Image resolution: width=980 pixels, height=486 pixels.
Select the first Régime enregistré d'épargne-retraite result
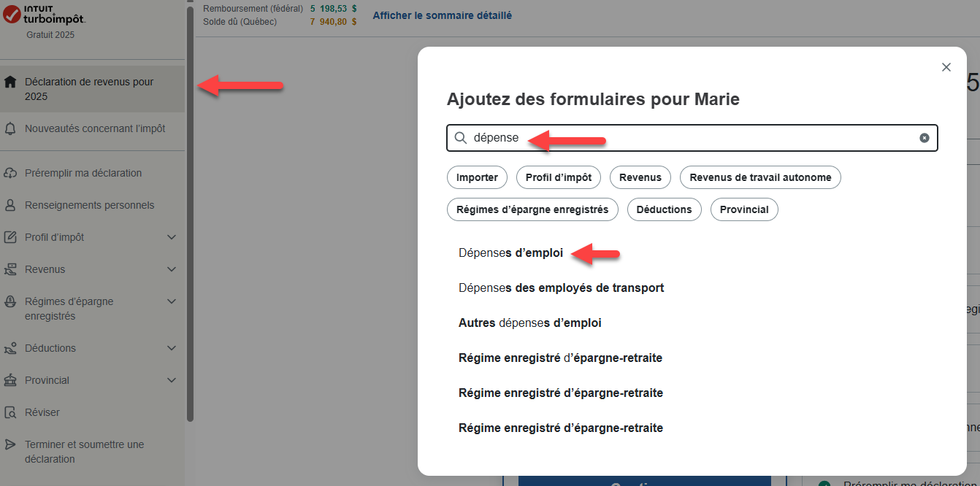[x=560, y=358]
